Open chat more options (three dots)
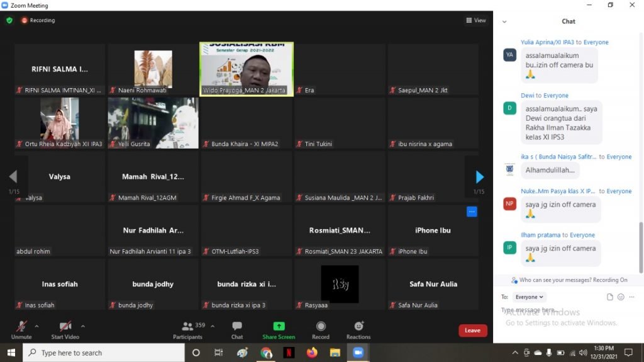This screenshot has height=362, width=644. point(632,297)
